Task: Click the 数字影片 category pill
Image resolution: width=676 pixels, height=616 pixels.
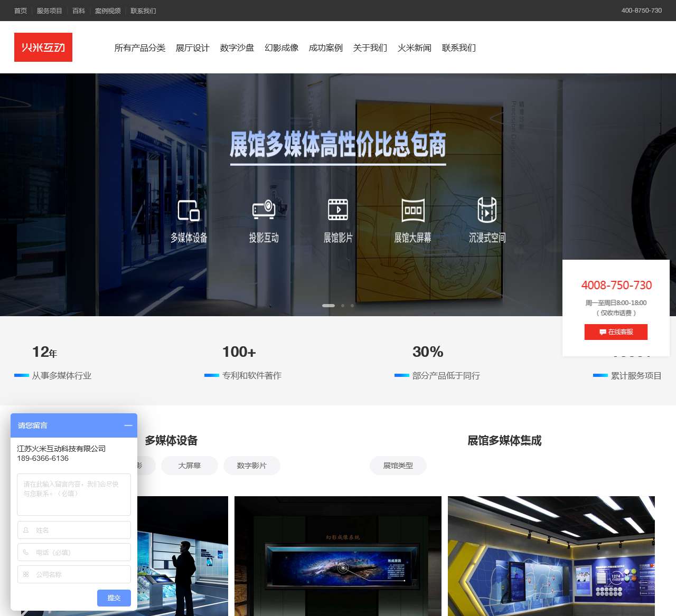Action: (x=252, y=466)
